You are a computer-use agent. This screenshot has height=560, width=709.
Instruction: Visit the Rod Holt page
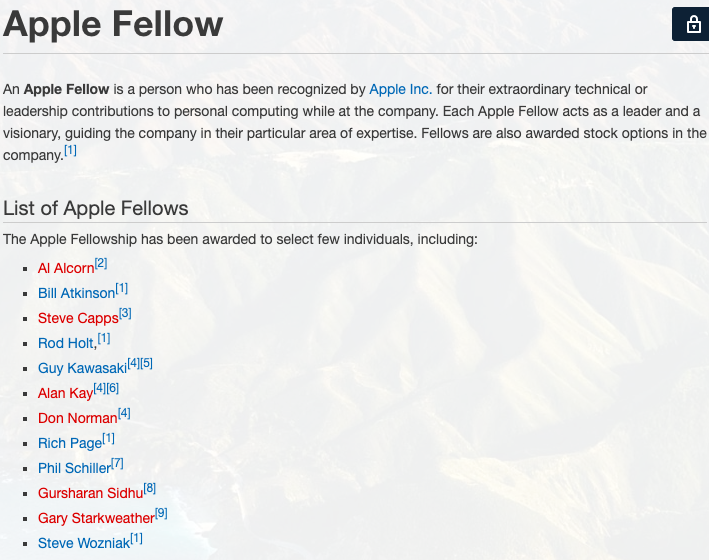(x=66, y=343)
